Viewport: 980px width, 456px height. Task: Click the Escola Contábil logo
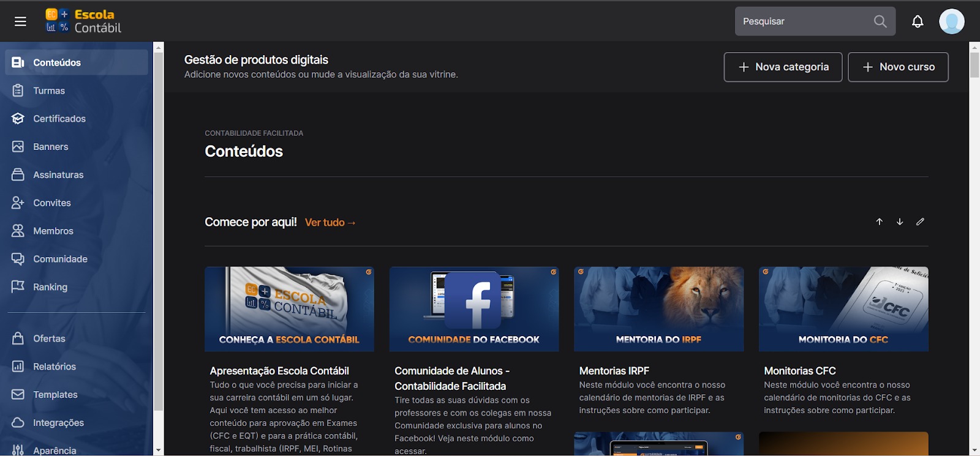[83, 21]
